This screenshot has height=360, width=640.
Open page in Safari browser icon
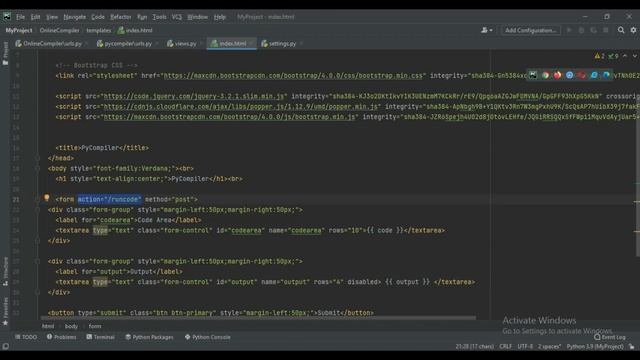tap(569, 75)
